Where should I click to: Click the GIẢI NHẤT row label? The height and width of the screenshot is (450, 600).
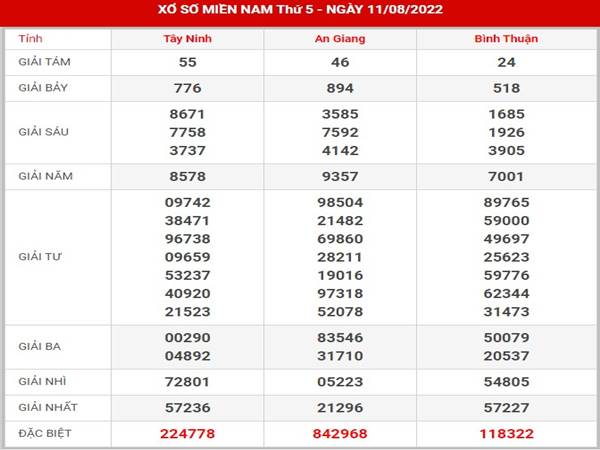[46, 408]
